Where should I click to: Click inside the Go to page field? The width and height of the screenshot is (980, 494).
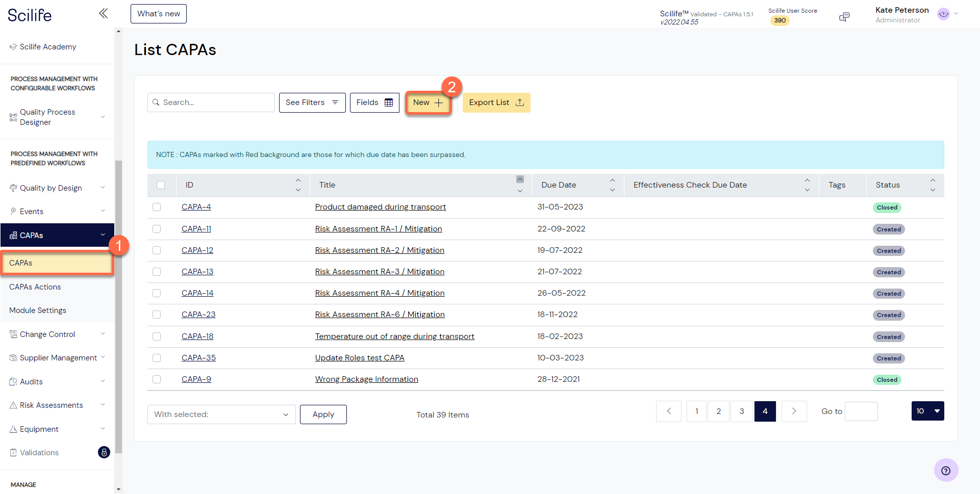pyautogui.click(x=861, y=411)
